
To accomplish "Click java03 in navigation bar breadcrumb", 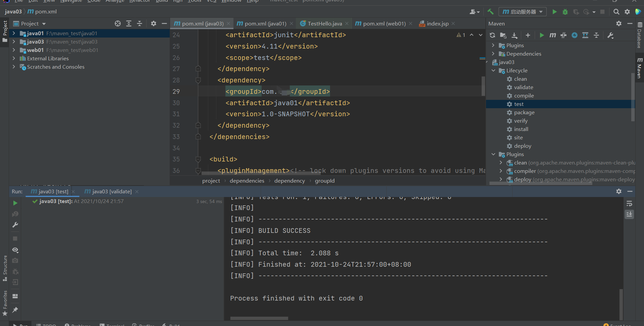I will point(13,11).
